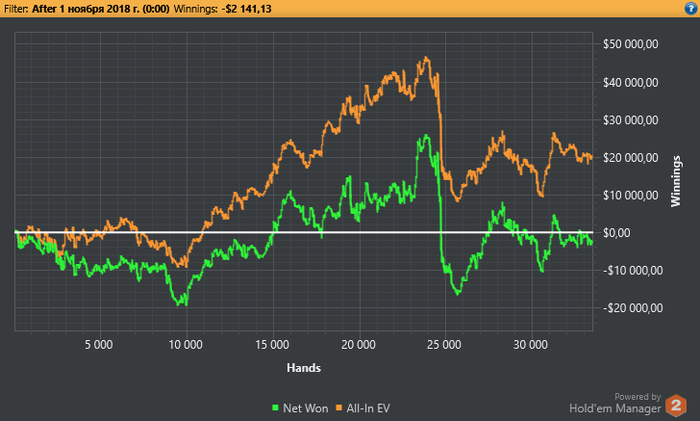Click the '$40 000,00' axis label
The image size is (700, 421).
point(630,83)
